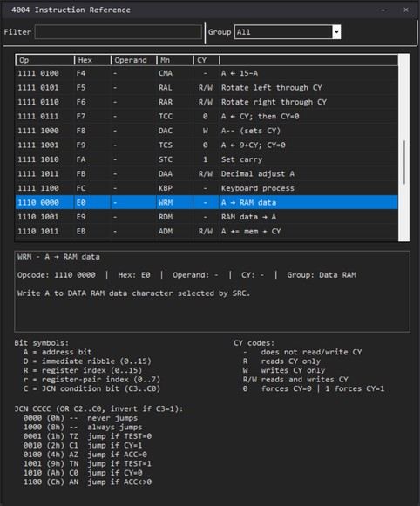Select the RAR instruction row
Viewport: 420px width, 506px height.
click(207, 102)
